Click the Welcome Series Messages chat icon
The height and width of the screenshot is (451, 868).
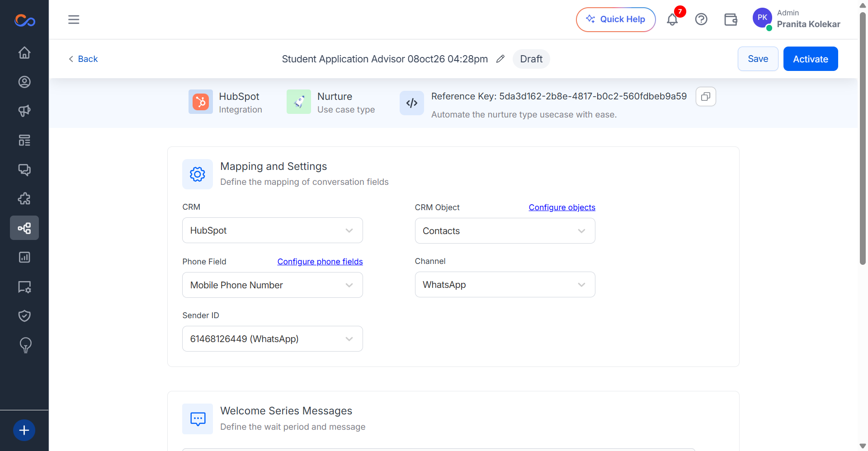point(198,419)
